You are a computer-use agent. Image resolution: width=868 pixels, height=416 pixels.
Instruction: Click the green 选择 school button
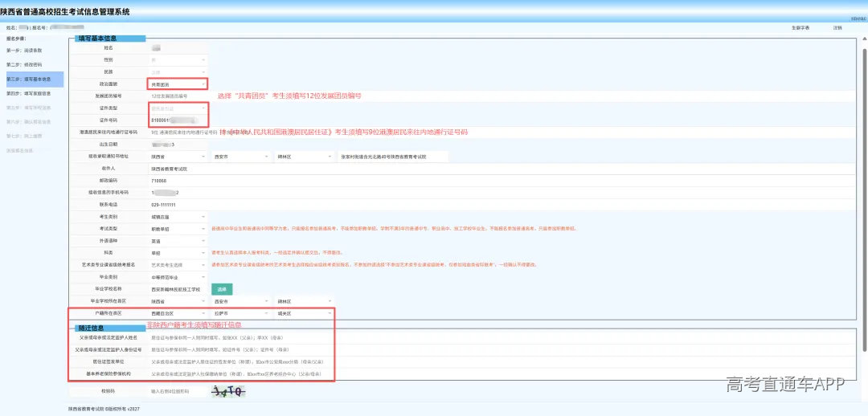[222, 289]
